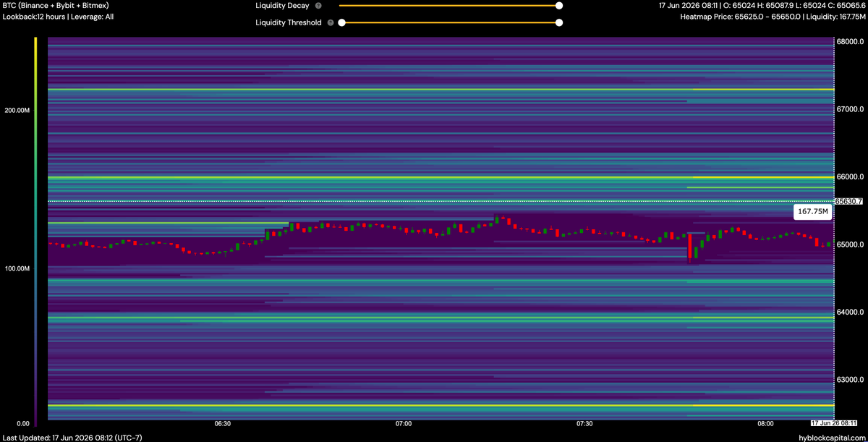Open the hyblockcapital.com link

(x=831, y=437)
